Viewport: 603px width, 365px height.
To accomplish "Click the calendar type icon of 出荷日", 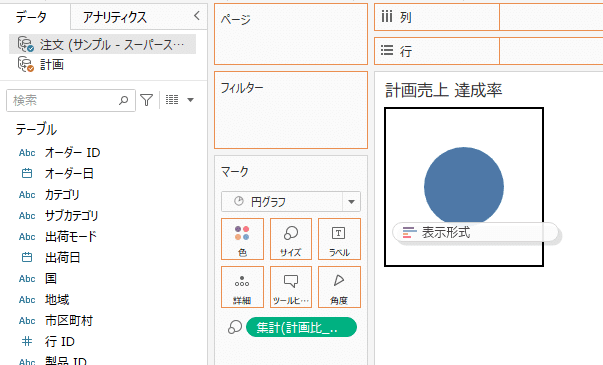I will click(x=27, y=257).
